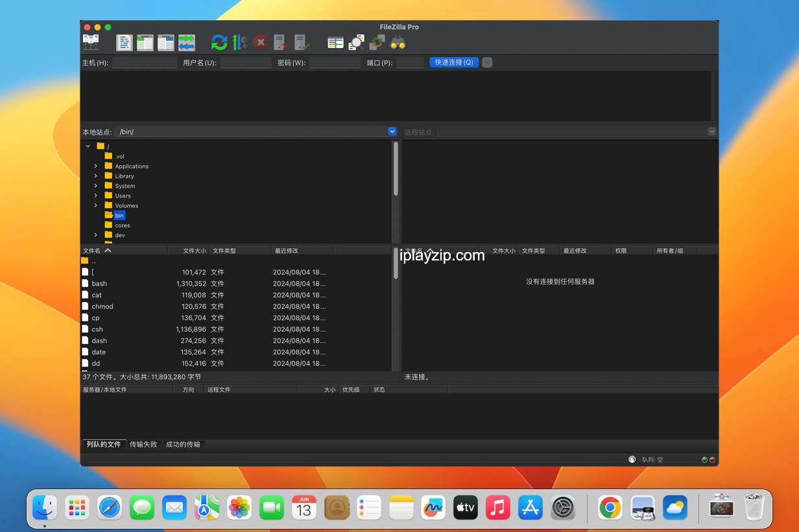Click the queue status indicator icon
Image resolution: width=799 pixels, height=532 pixels.
pos(632,459)
